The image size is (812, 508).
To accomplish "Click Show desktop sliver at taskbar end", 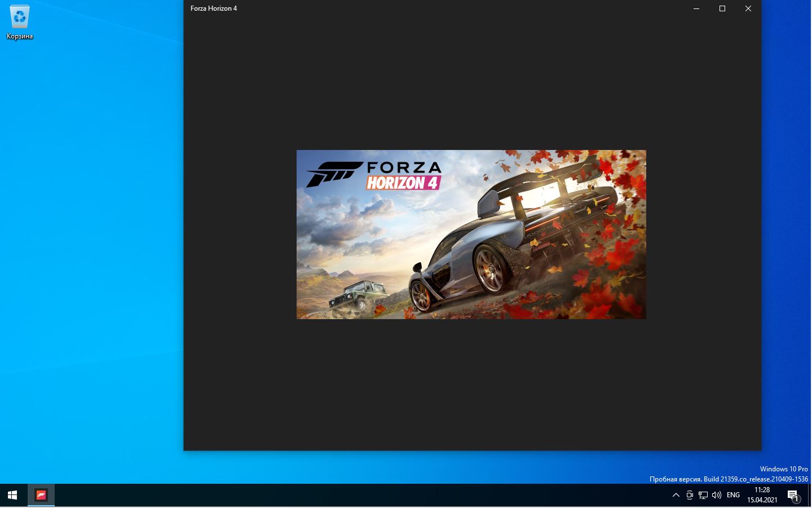I will 810,496.
